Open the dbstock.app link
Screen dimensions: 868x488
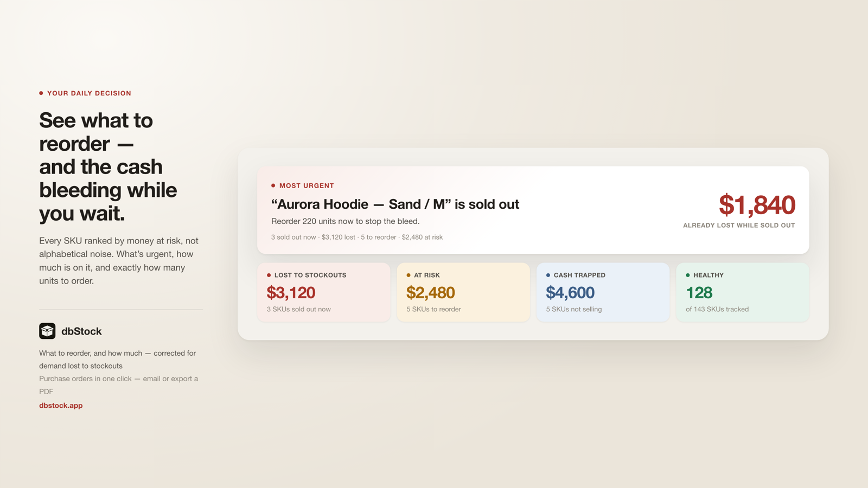tap(61, 405)
